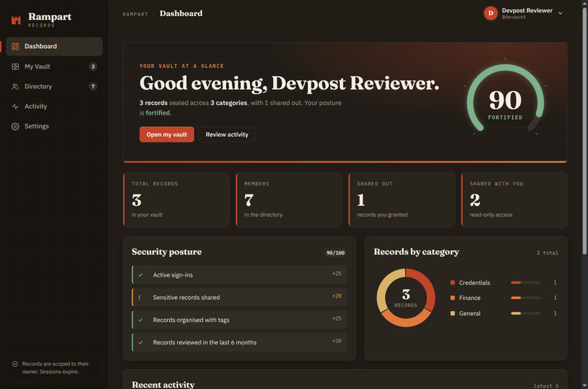Click the Security posture heading

pos(166,252)
